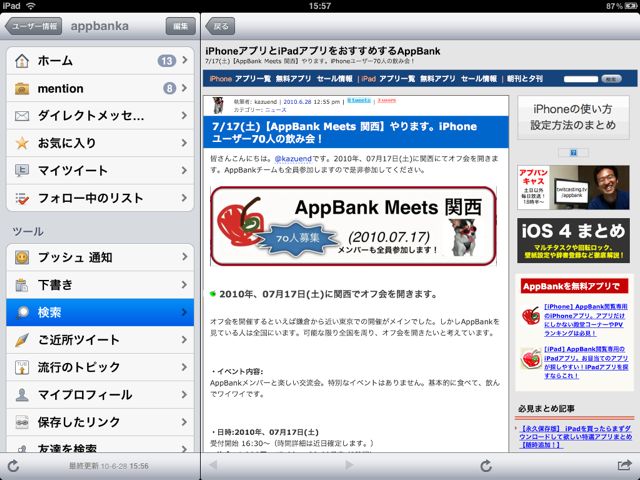Go back in browser history arrow
This screenshot has height=480, width=640.
[213, 465]
